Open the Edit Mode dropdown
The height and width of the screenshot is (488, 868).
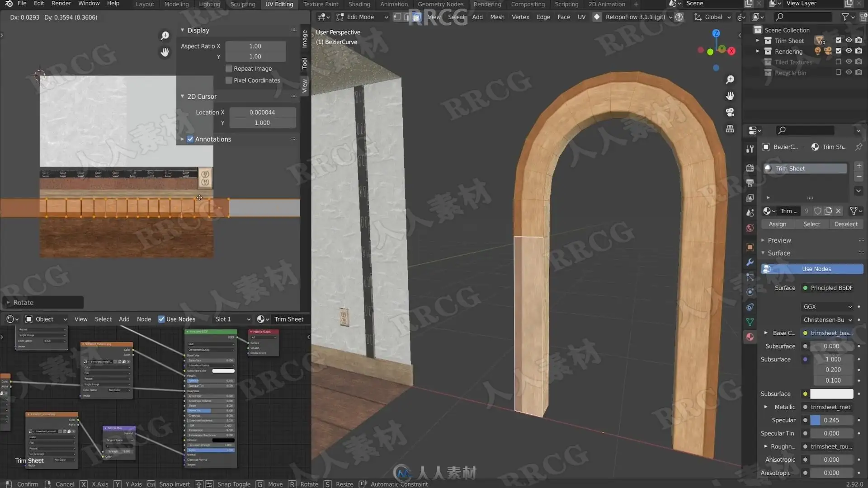pos(362,17)
